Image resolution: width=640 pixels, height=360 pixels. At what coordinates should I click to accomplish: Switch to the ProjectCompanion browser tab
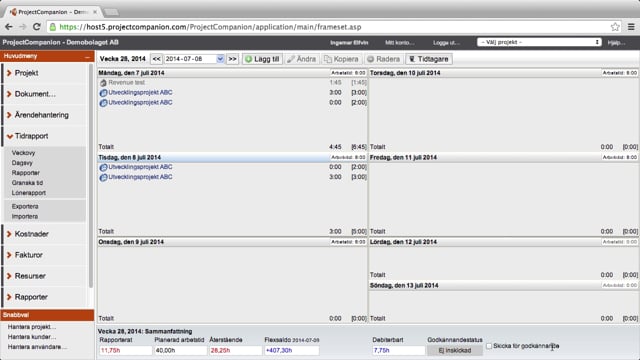53,12
